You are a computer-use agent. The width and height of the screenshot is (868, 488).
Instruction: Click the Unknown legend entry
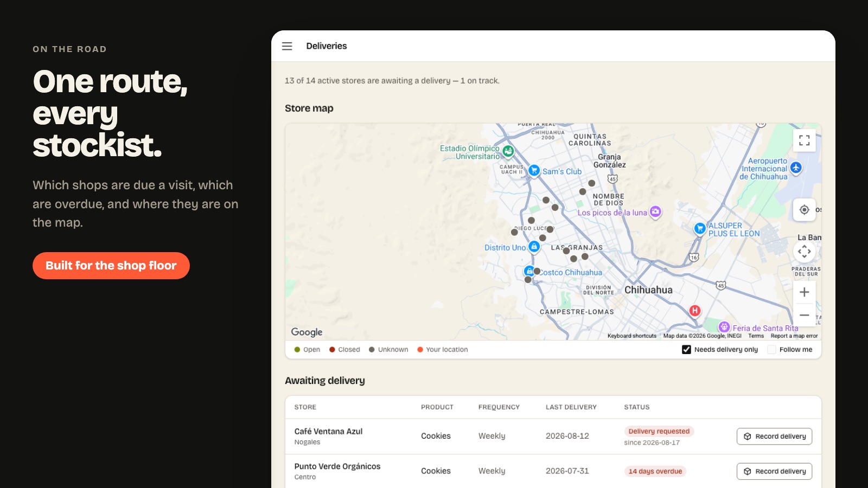[x=388, y=350]
